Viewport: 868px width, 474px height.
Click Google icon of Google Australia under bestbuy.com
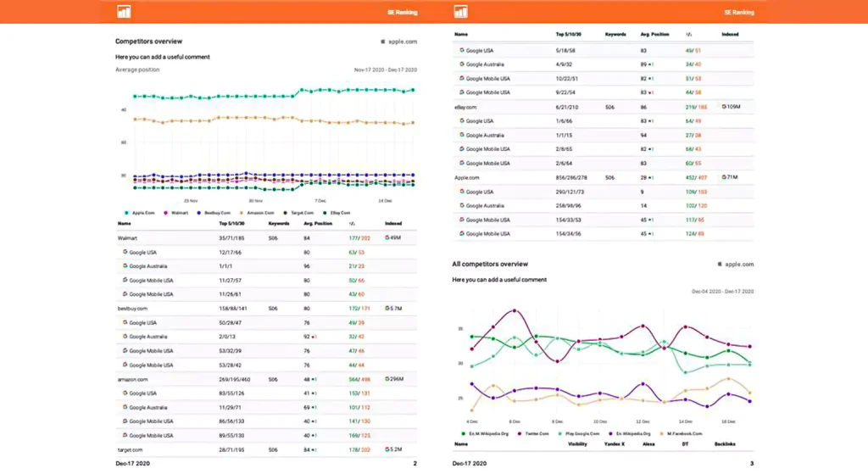pyautogui.click(x=125, y=337)
